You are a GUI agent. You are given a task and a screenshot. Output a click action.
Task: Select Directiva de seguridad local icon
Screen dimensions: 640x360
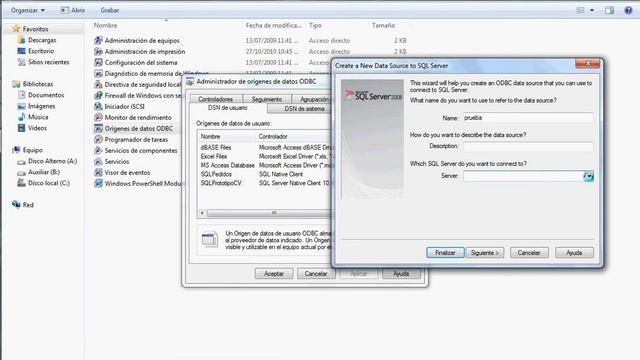pyautogui.click(x=98, y=84)
